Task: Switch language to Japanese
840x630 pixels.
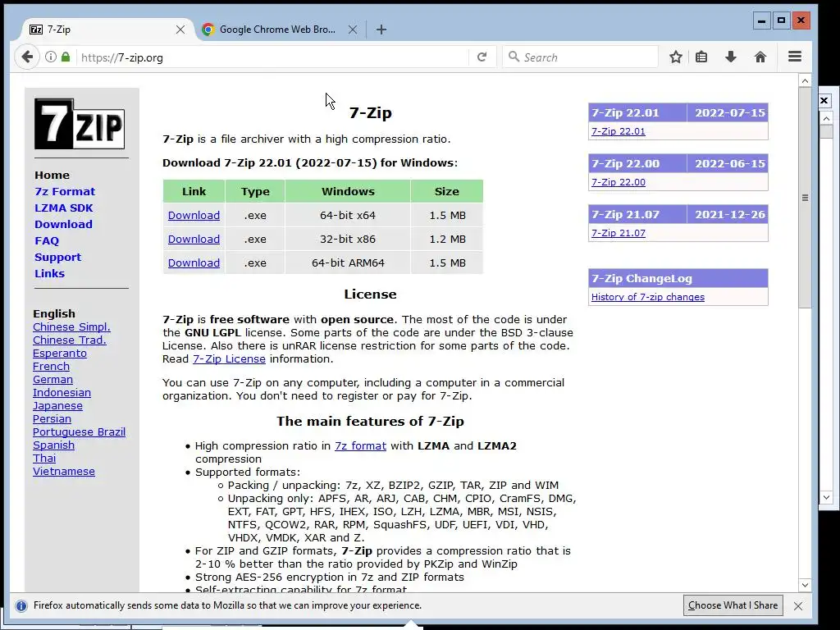Action: [57, 405]
